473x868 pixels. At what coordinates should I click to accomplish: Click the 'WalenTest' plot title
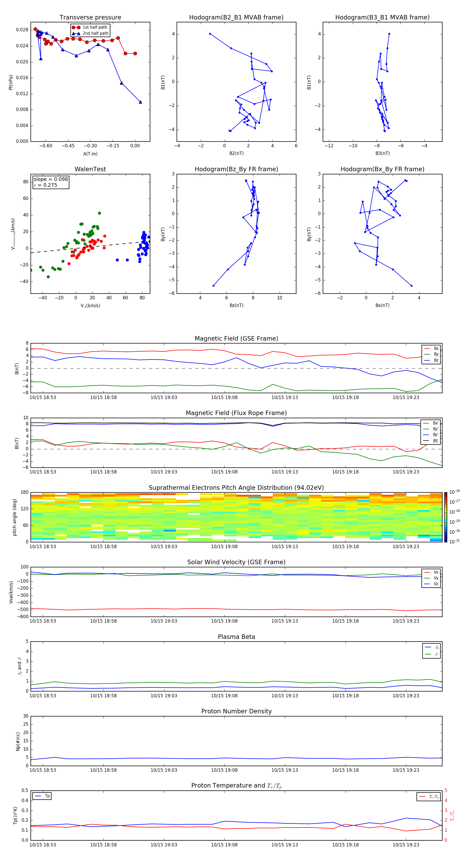tap(90, 169)
